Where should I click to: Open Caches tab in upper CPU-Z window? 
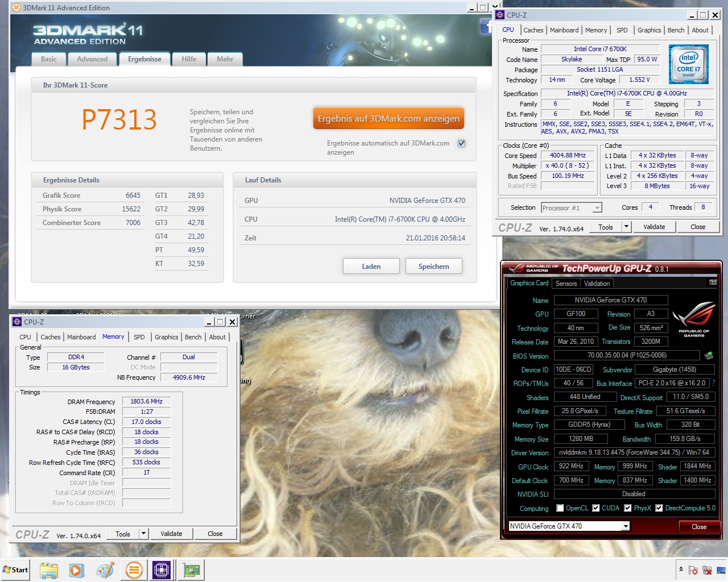[533, 30]
